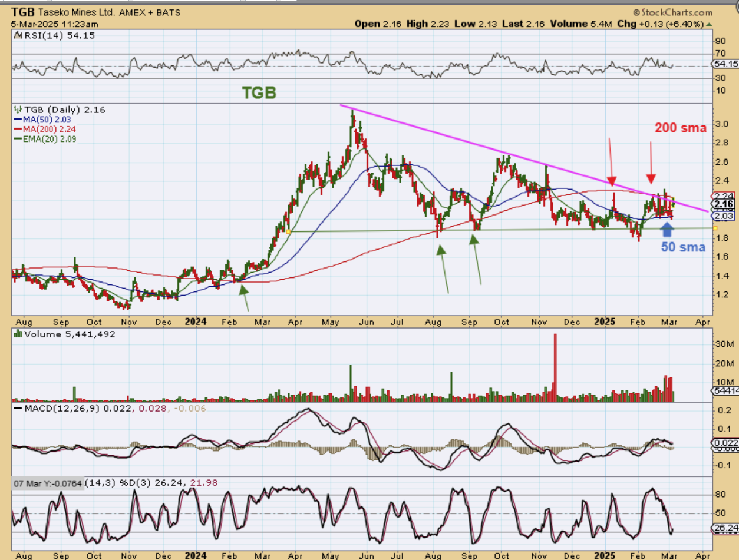Click the blue 2.03 price tag on axis
Image resolution: width=739 pixels, height=560 pixels.
point(722,216)
